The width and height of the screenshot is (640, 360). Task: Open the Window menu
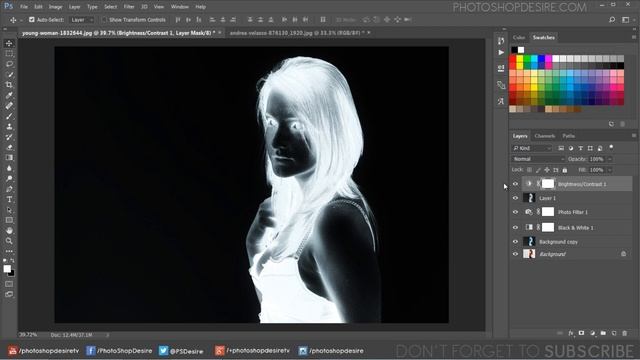180,7
